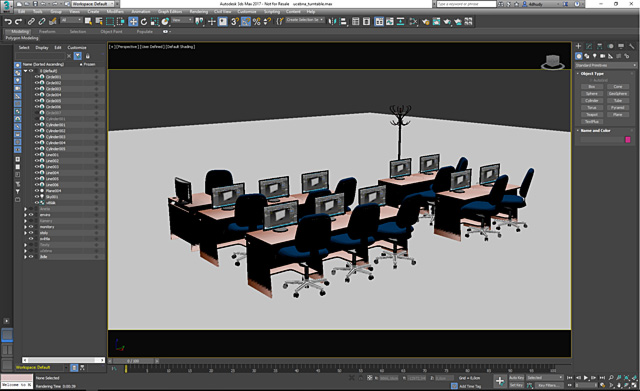Expand the zidle layer at list bottom

pos(25,257)
